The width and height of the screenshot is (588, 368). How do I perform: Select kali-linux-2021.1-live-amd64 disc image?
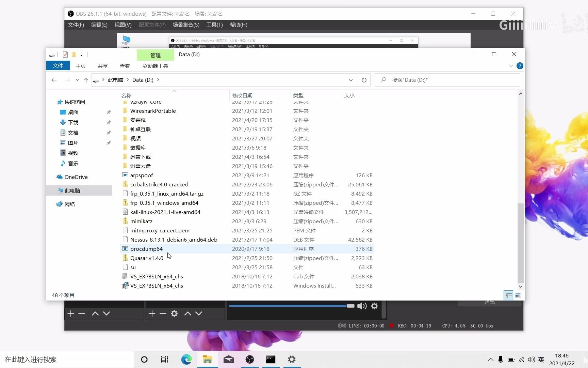(x=165, y=212)
